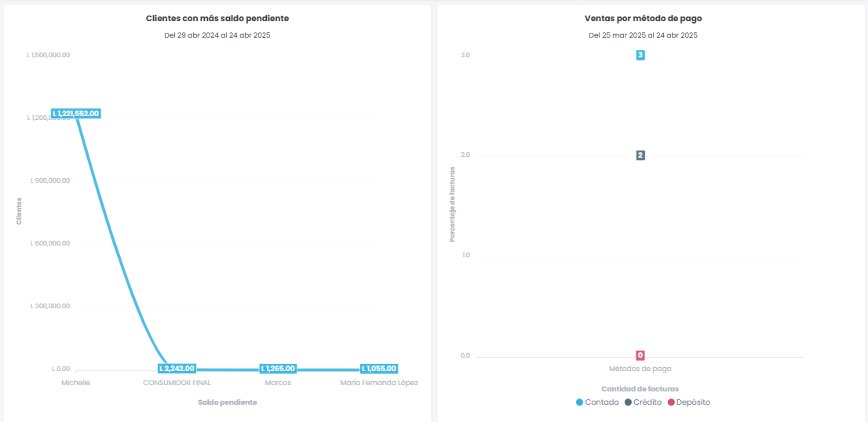Select the L 1,265.00 data point label
Image resolution: width=868 pixels, height=422 pixels.
click(279, 369)
